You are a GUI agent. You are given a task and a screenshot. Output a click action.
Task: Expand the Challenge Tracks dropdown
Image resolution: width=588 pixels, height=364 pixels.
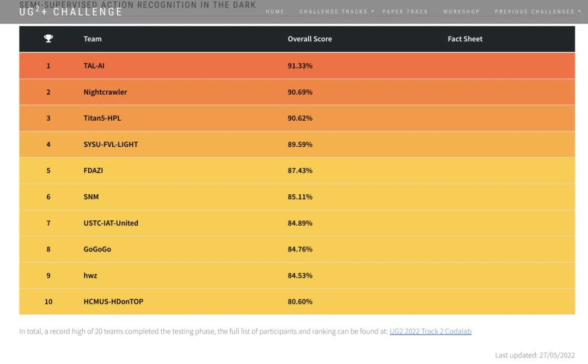[x=336, y=11]
